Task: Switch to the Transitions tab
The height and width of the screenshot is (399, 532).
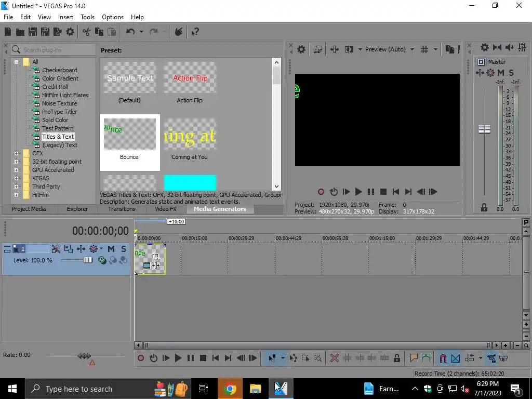Action: [122, 209]
